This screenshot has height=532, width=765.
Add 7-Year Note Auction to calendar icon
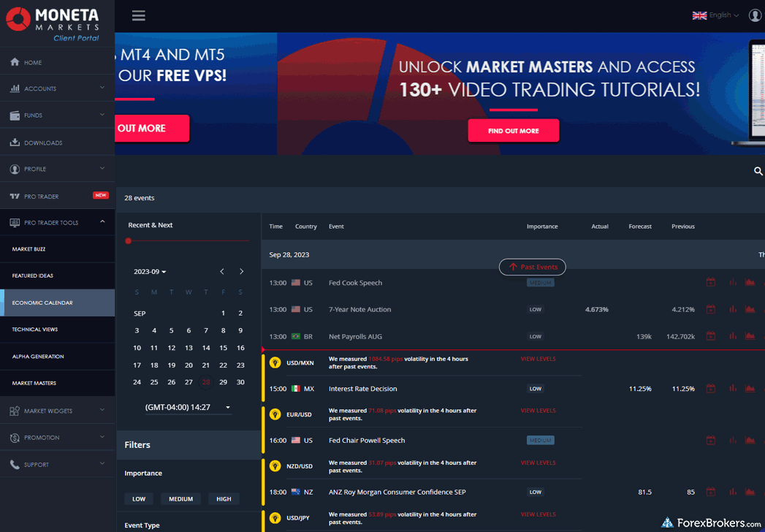(x=711, y=309)
